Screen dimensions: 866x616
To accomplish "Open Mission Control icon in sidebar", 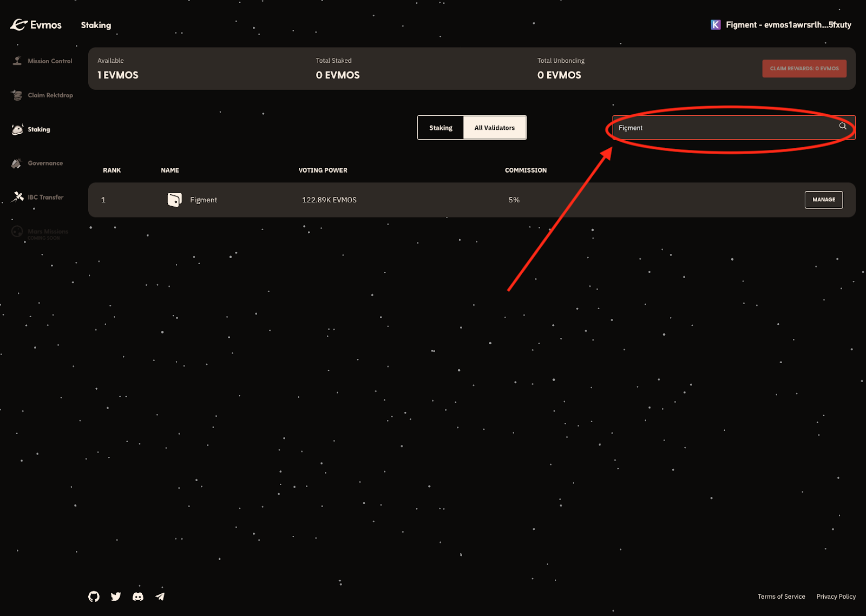I will pos(17,61).
